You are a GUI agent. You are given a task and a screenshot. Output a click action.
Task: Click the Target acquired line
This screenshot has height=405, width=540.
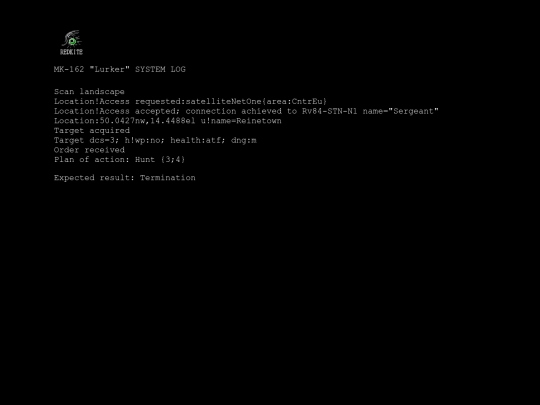pyautogui.click(x=92, y=131)
